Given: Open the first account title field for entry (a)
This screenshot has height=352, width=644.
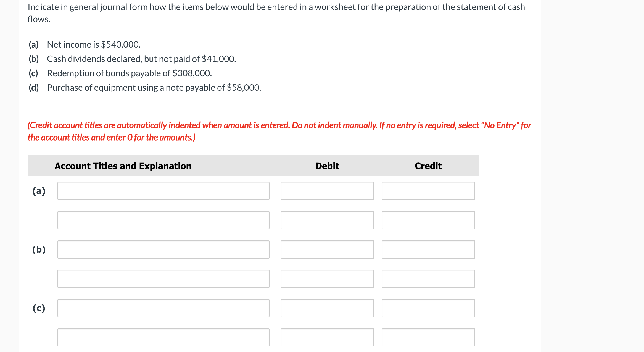Looking at the screenshot, I should [x=163, y=191].
